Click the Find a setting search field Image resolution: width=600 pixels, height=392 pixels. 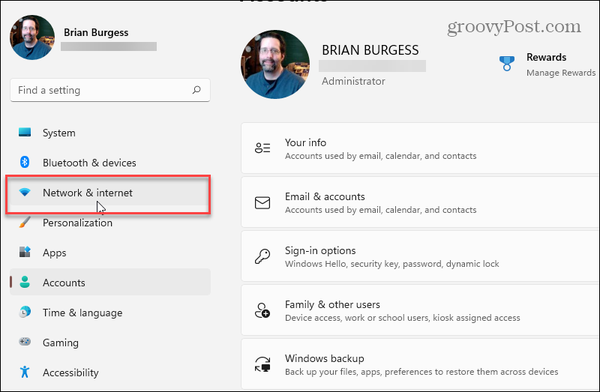(110, 90)
